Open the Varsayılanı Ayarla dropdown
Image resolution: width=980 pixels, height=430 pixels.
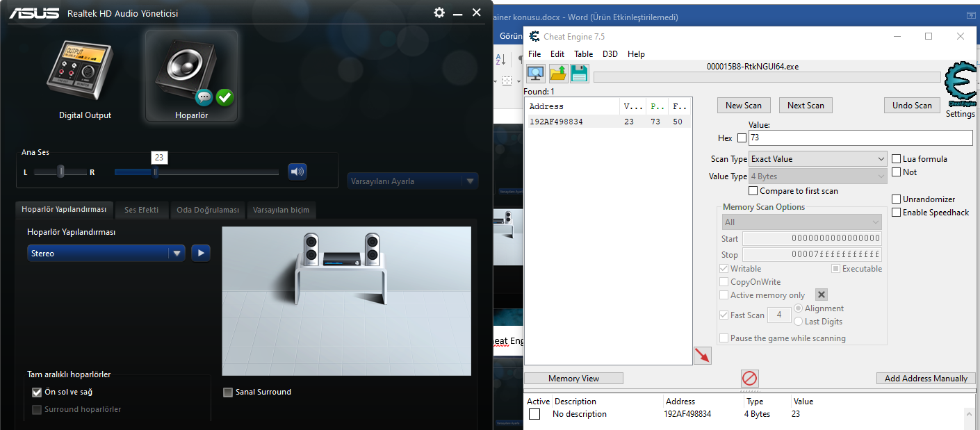pos(413,181)
